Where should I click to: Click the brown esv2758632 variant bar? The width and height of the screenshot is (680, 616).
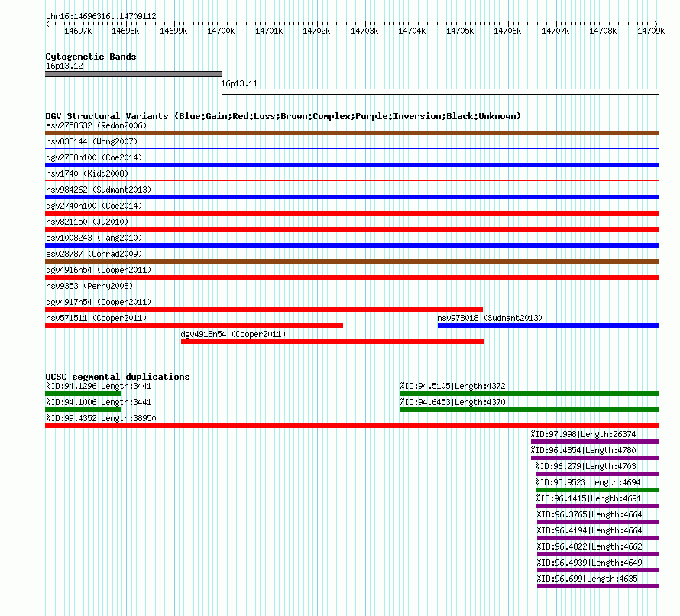point(351,133)
